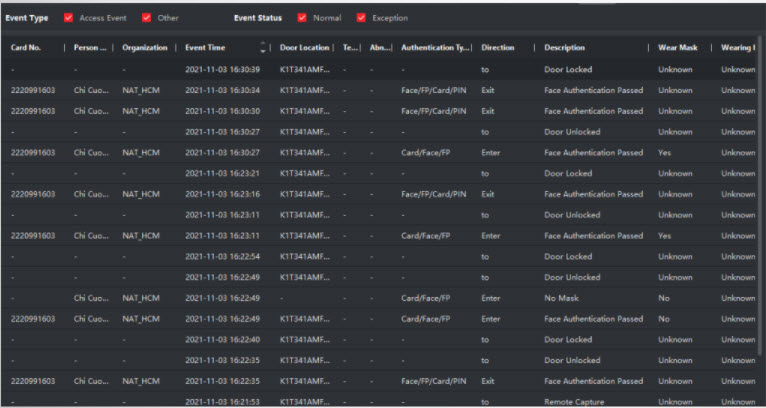
Task: Click the Authentication Type column header
Action: pyautogui.click(x=433, y=48)
